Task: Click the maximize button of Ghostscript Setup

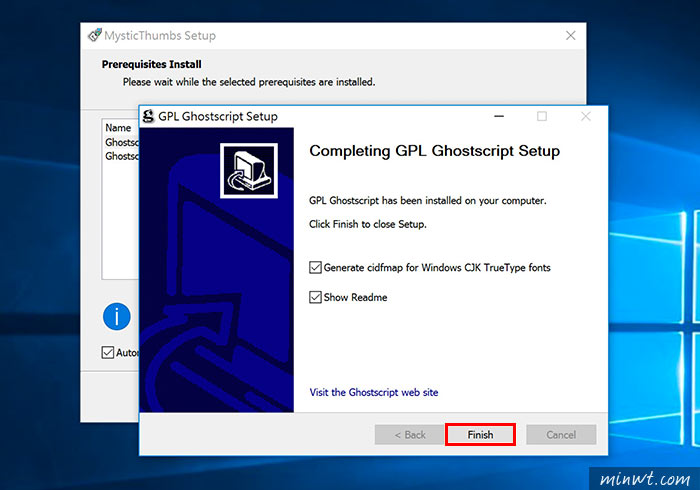Action: [x=542, y=116]
